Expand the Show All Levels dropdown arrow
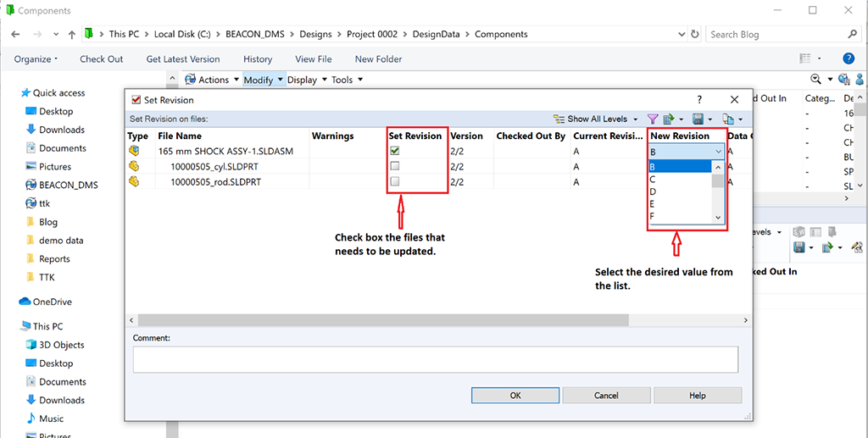This screenshot has width=868, height=438. (x=636, y=119)
